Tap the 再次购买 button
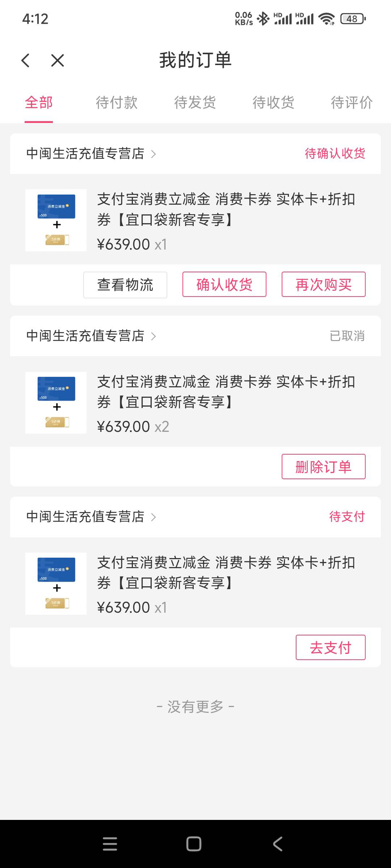This screenshot has height=868, width=391. [323, 285]
